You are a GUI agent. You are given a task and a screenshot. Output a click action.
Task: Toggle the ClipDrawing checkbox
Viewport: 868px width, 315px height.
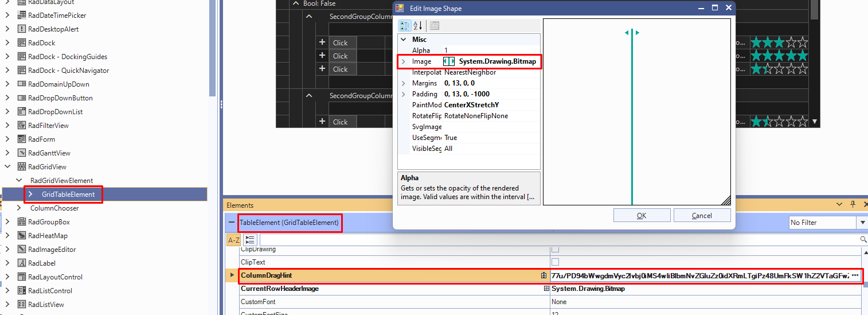(x=555, y=250)
